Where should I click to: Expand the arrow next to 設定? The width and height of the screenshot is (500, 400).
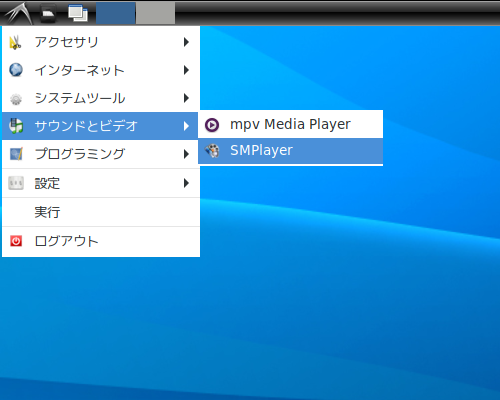point(186,183)
